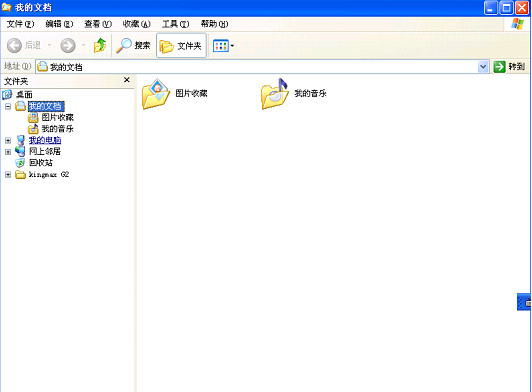Open the Search (搜索) tool
Viewport: 532px width, 392px height.
(133, 45)
